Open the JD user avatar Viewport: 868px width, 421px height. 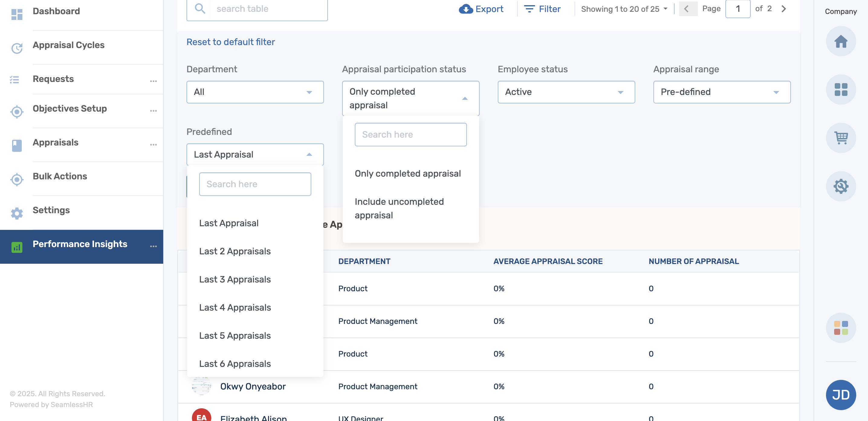coord(840,395)
